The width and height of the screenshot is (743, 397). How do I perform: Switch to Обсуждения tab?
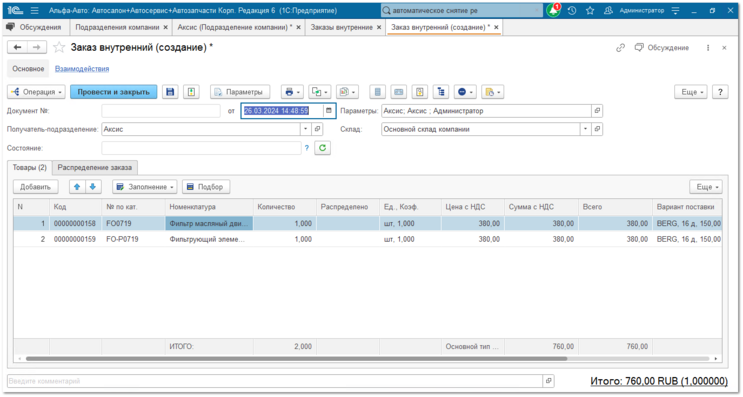click(36, 27)
